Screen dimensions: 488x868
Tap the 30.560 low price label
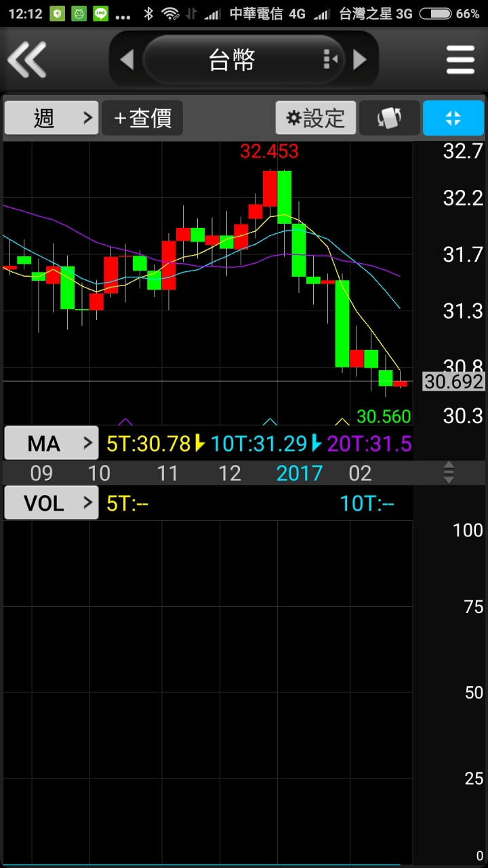click(384, 416)
